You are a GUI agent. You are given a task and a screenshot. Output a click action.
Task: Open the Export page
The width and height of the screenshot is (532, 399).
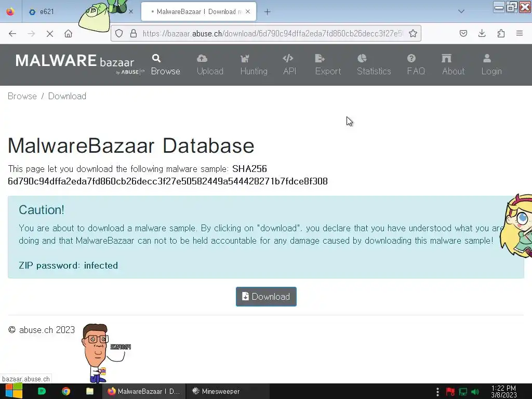pyautogui.click(x=328, y=64)
